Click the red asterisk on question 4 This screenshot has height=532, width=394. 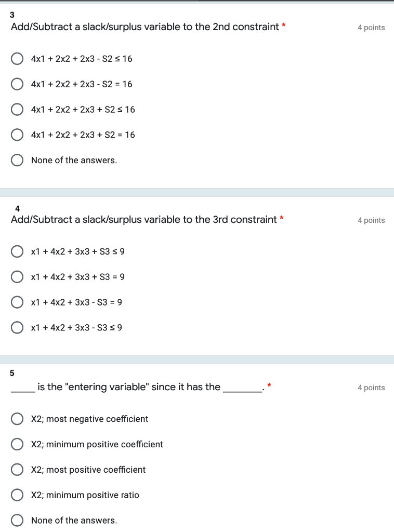pyautogui.click(x=280, y=217)
